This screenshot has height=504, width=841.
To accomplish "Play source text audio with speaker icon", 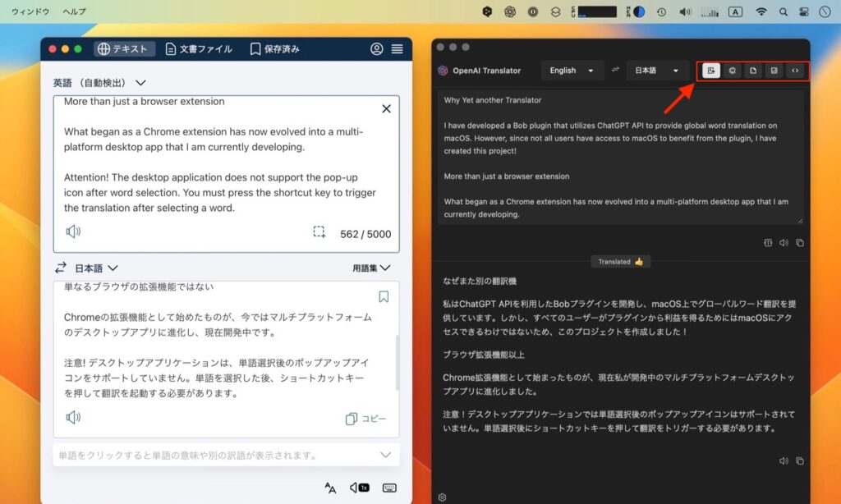I will click(73, 231).
